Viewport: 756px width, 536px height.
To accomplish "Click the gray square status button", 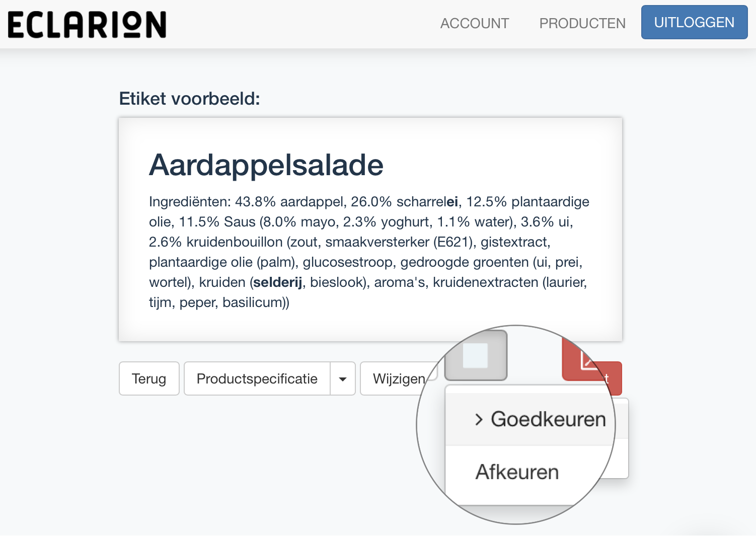I will (x=476, y=355).
